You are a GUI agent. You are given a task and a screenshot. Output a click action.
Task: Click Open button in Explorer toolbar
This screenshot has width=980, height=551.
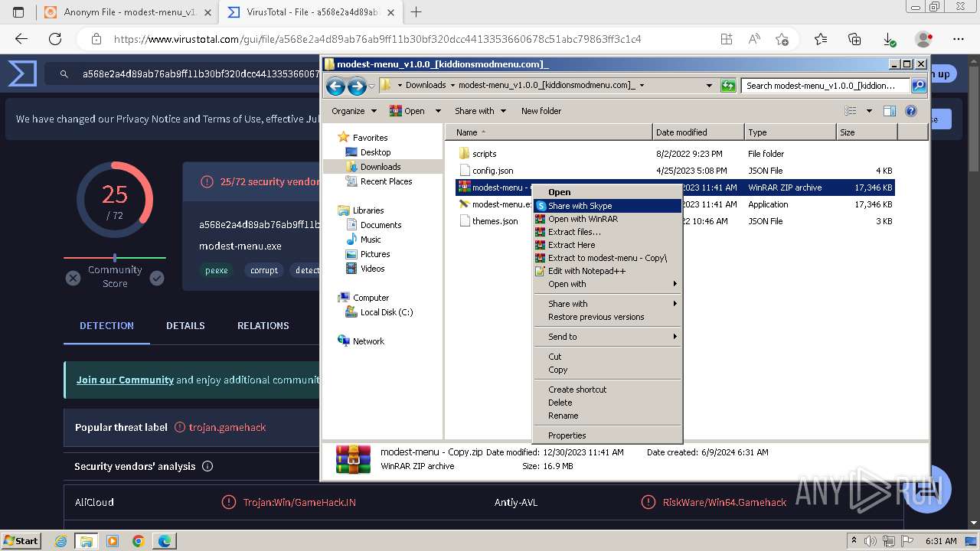click(x=407, y=111)
